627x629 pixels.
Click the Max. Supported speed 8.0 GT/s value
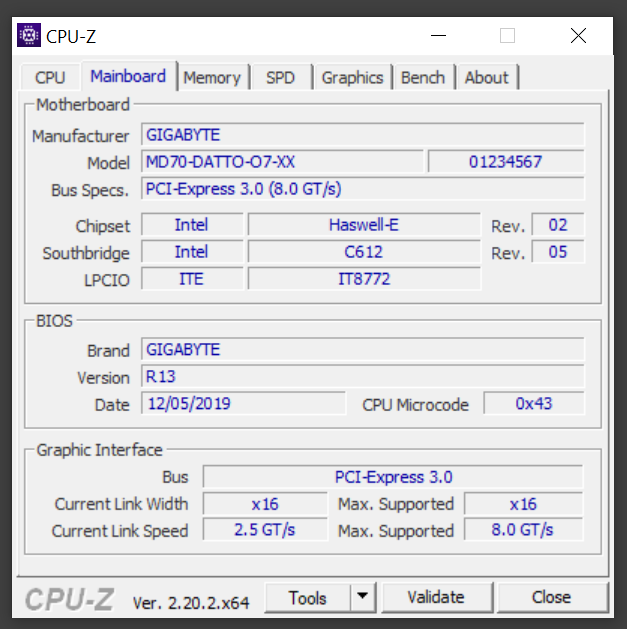click(x=523, y=530)
